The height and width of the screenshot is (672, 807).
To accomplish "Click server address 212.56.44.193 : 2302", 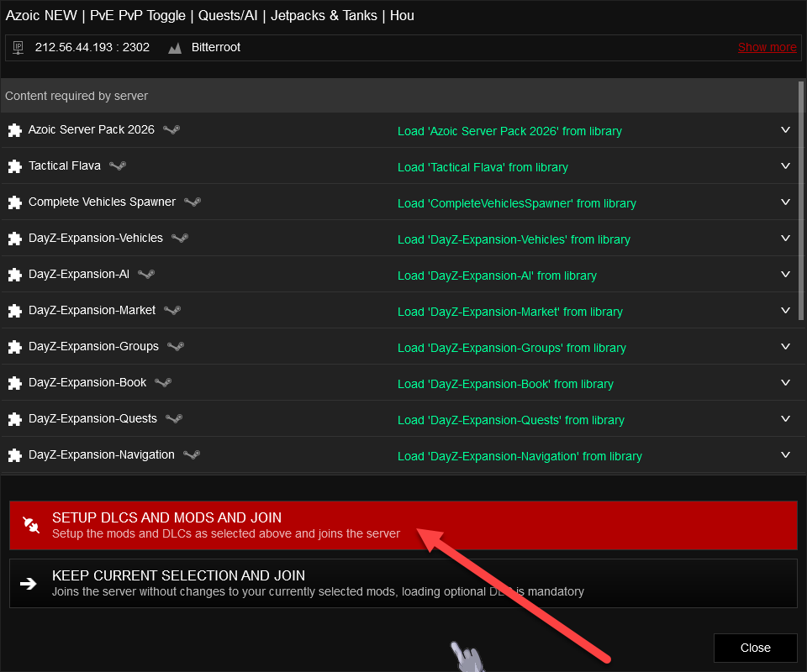I will click(x=92, y=47).
